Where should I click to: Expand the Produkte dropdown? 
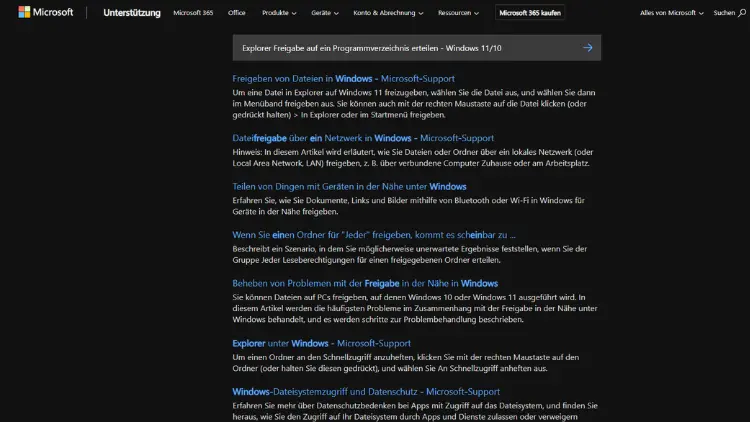(279, 13)
